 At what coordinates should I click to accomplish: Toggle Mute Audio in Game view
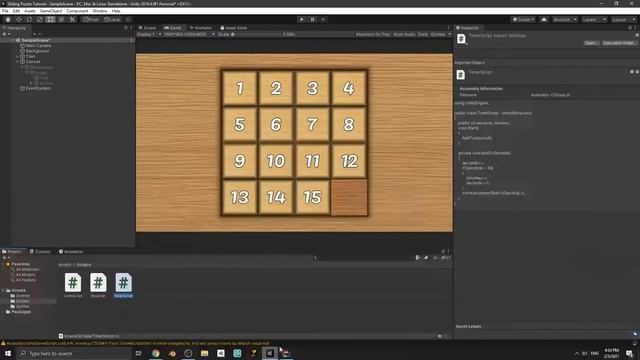click(x=404, y=34)
